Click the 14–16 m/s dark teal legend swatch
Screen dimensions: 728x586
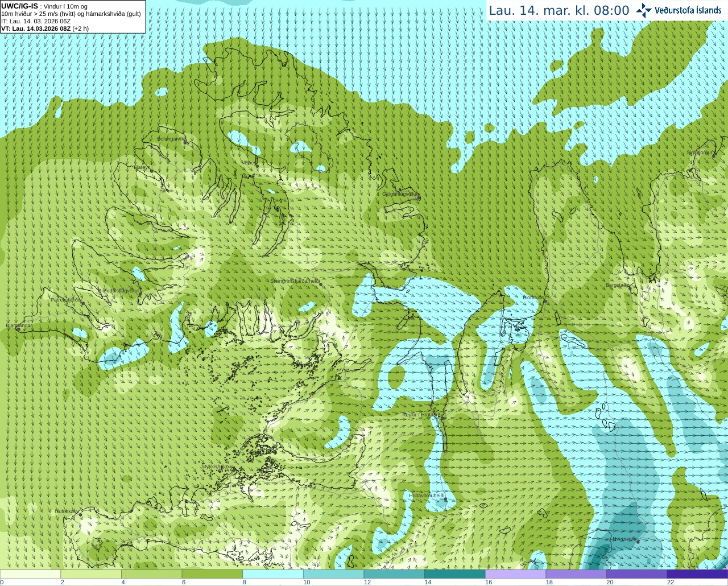click(455, 574)
